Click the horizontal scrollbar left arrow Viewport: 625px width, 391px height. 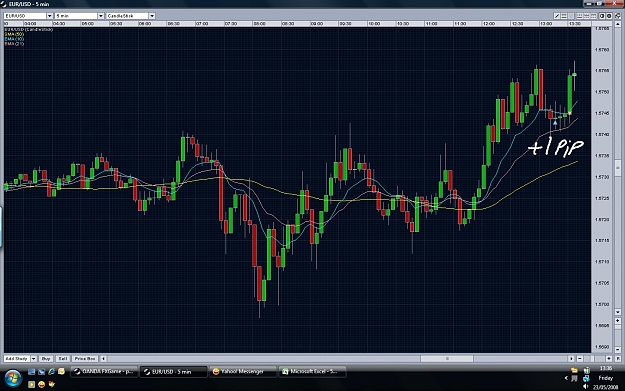(103, 359)
